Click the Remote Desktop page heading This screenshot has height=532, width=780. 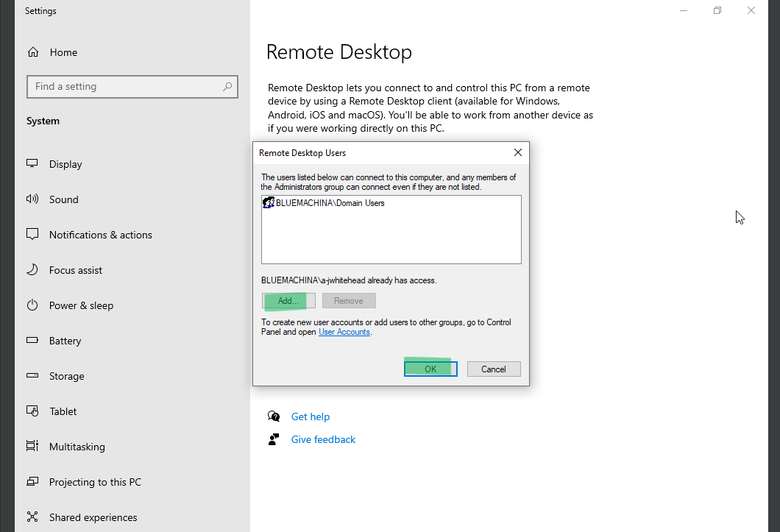point(339,52)
